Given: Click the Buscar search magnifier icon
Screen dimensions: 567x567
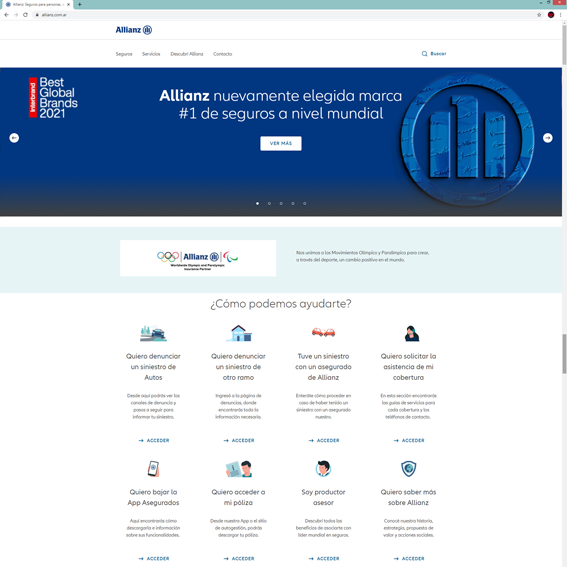Looking at the screenshot, I should 425,54.
